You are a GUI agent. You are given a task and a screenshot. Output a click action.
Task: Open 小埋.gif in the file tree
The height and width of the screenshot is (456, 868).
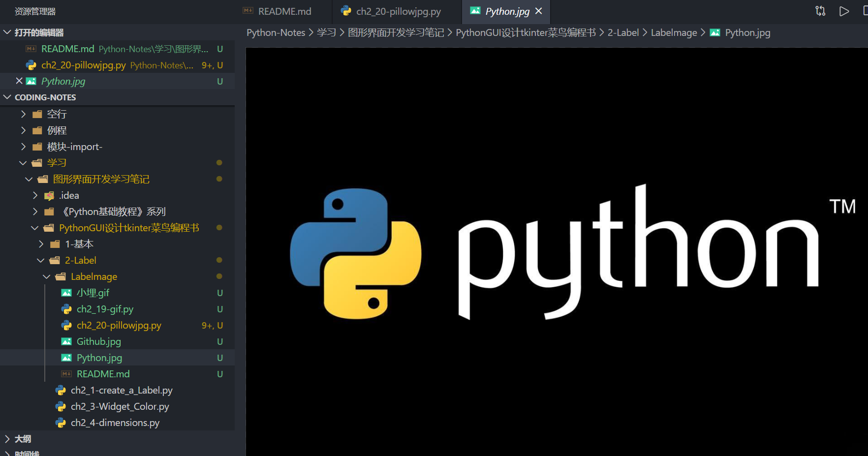[x=117, y=292]
